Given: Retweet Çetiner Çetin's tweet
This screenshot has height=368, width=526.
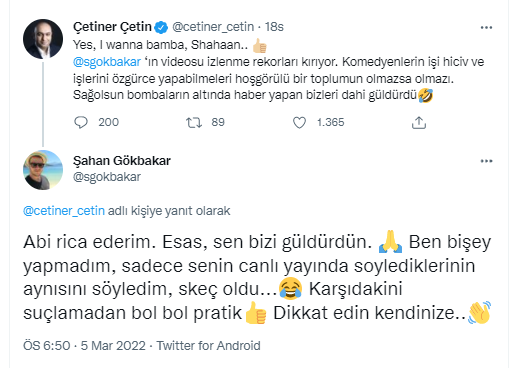Looking at the screenshot, I should pyautogui.click(x=194, y=122).
